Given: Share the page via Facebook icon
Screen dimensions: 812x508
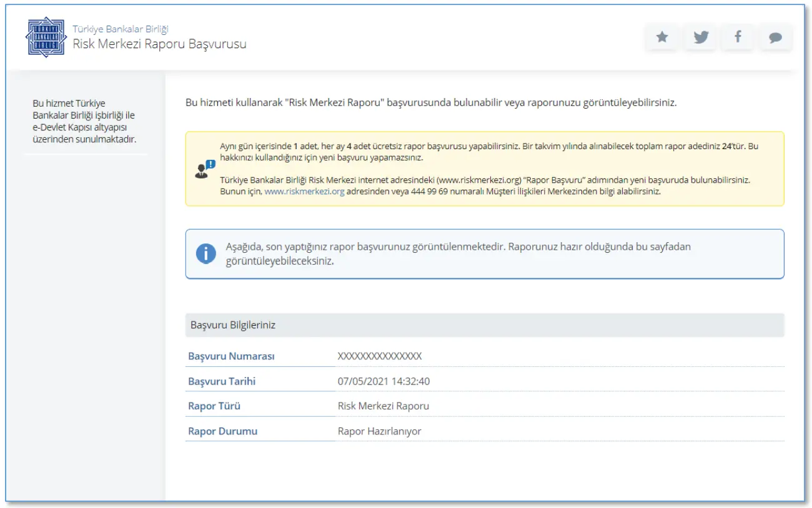Looking at the screenshot, I should click(x=738, y=37).
